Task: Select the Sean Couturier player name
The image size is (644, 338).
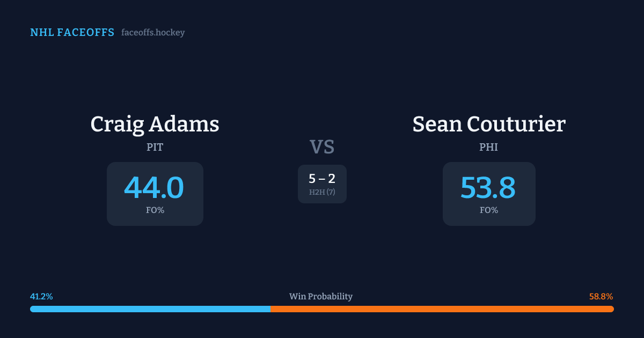Action: point(488,124)
